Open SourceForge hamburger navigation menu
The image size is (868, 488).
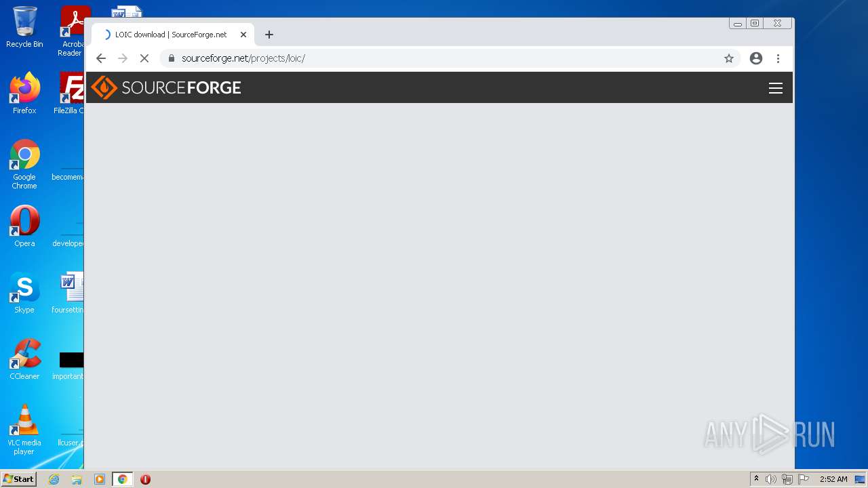(x=776, y=88)
